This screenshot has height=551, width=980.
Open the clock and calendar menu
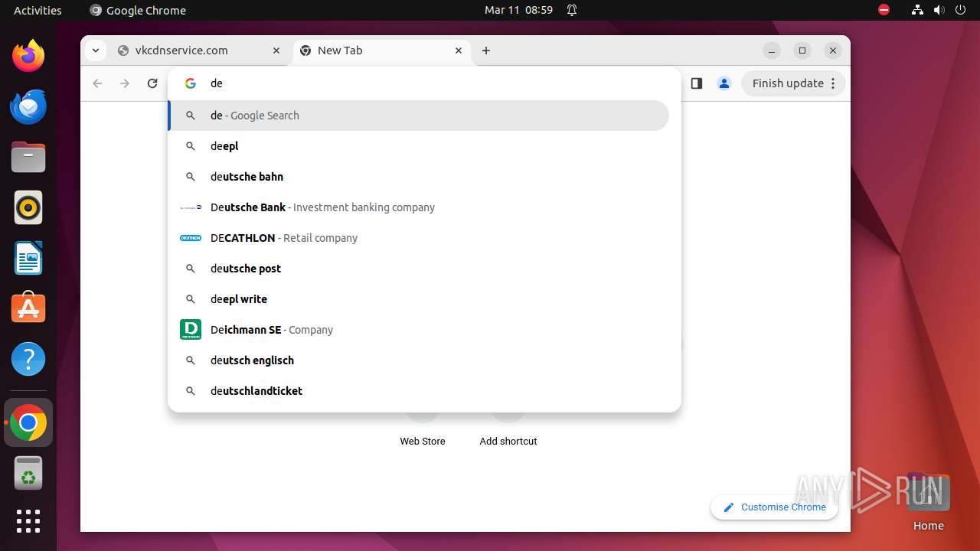(518, 10)
